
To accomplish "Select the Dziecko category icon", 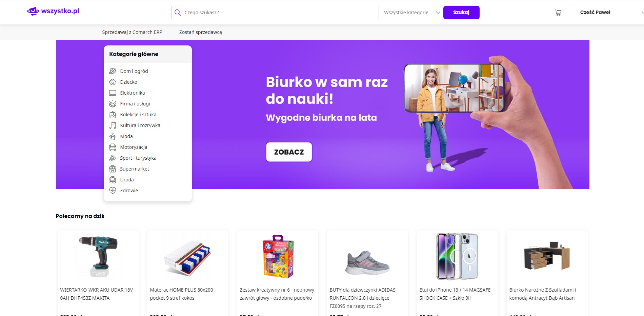I will pos(113,82).
